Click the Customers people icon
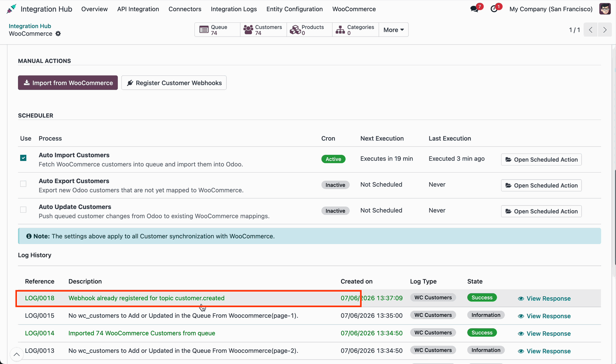Image resolution: width=616 pixels, height=364 pixels. click(248, 30)
